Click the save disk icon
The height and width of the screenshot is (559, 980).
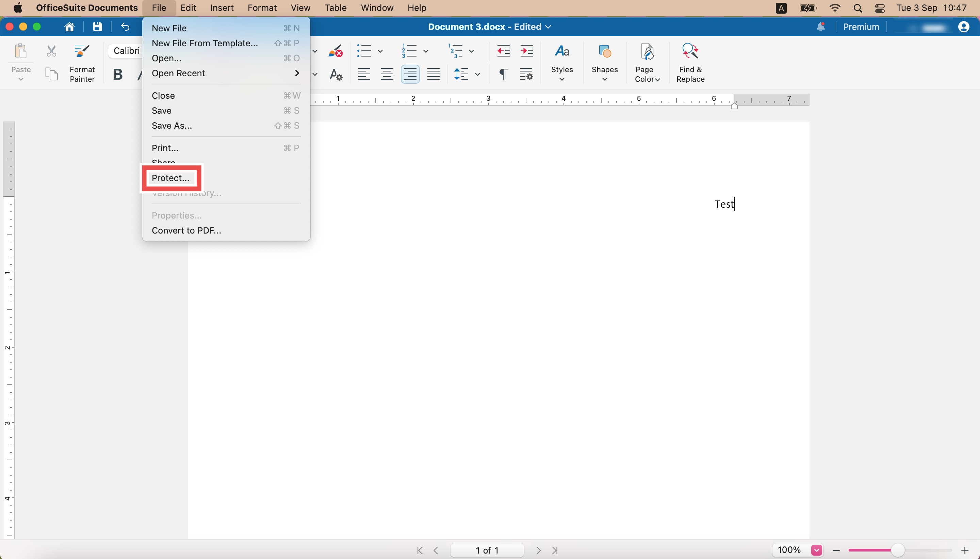click(97, 27)
